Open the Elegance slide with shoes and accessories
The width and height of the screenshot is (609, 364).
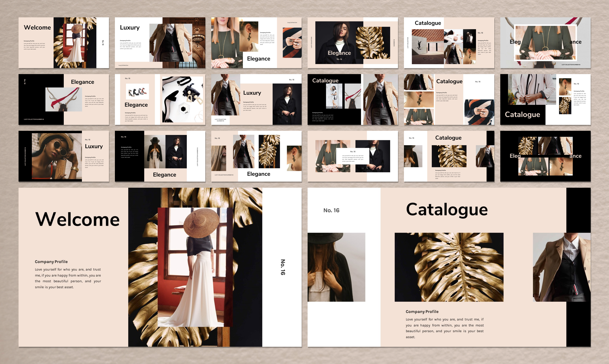[x=160, y=99]
